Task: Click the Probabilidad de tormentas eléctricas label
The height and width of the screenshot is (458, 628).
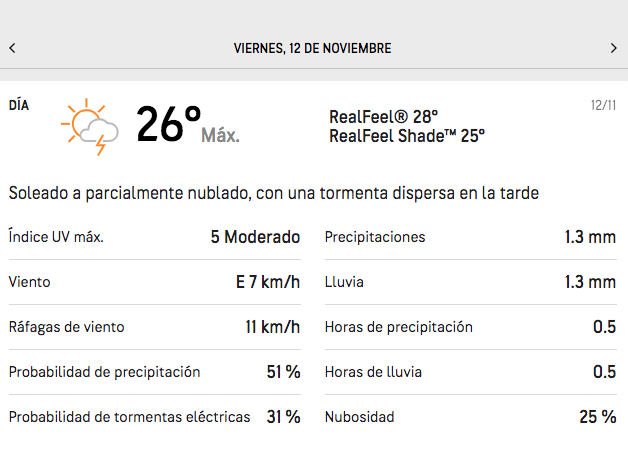Action: tap(129, 417)
